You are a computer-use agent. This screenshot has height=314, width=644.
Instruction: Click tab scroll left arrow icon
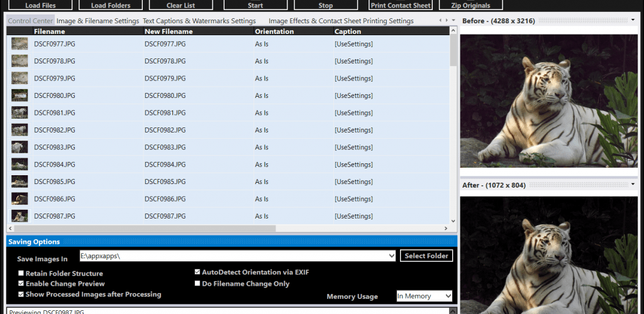coord(440,20)
